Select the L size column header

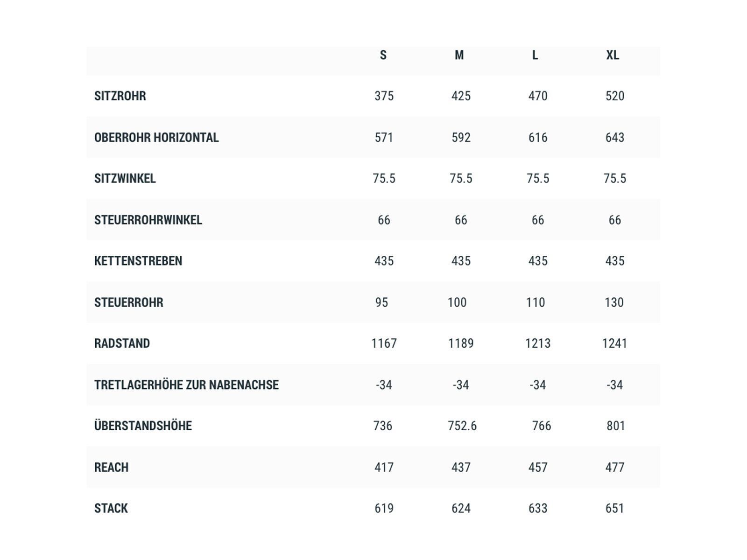(535, 56)
